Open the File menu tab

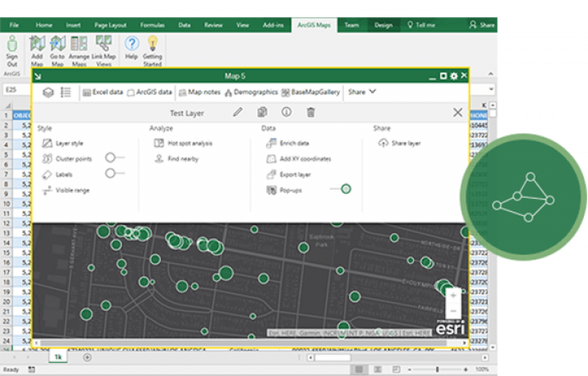pyautogui.click(x=14, y=25)
